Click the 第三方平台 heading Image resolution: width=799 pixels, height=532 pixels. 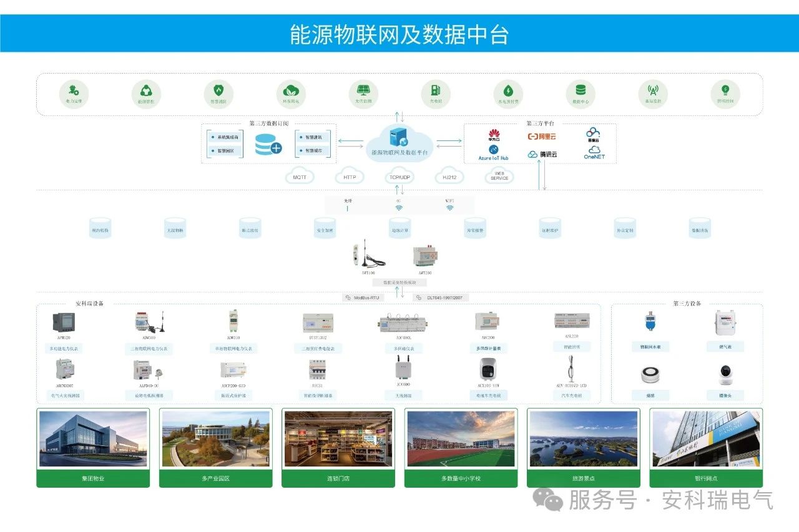pos(540,123)
